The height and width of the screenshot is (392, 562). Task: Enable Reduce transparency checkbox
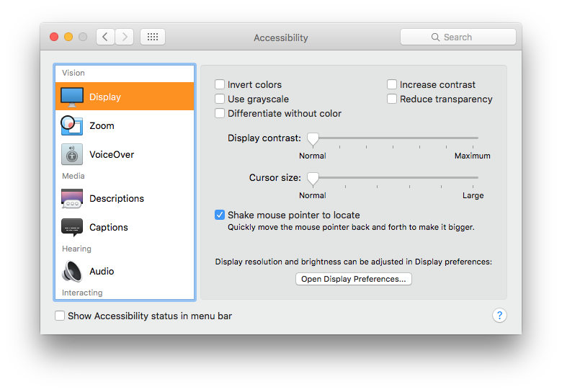(392, 99)
